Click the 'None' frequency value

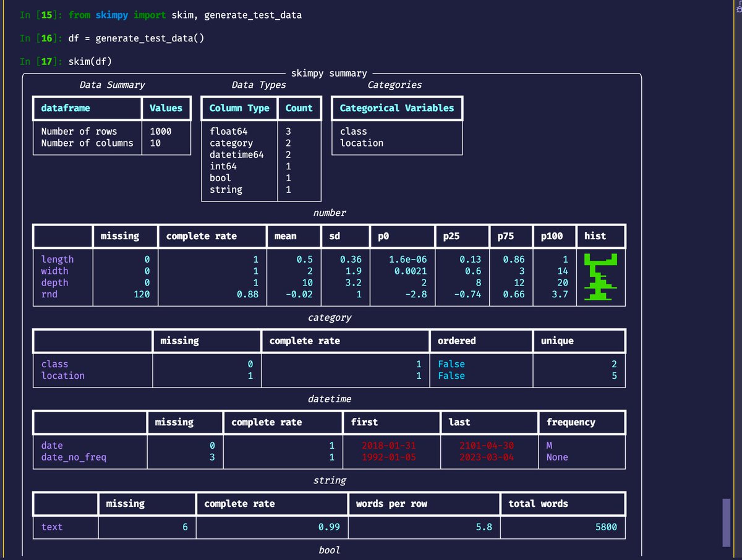[x=557, y=457]
